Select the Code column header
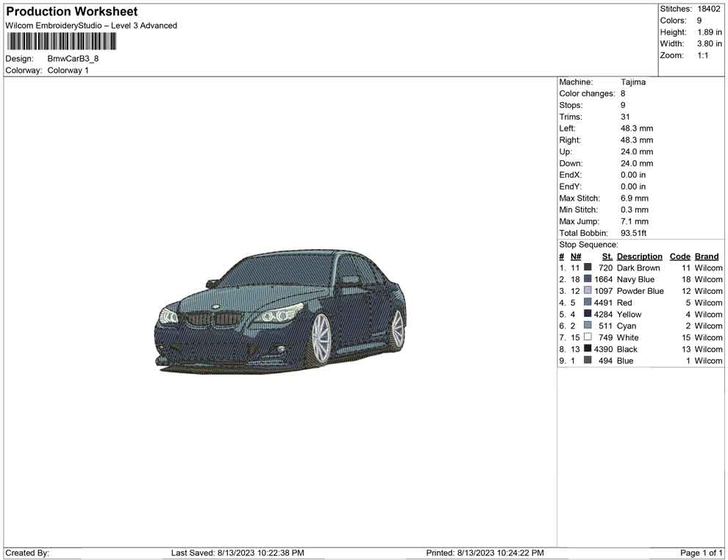The width and height of the screenshot is (728, 560). 680,256
